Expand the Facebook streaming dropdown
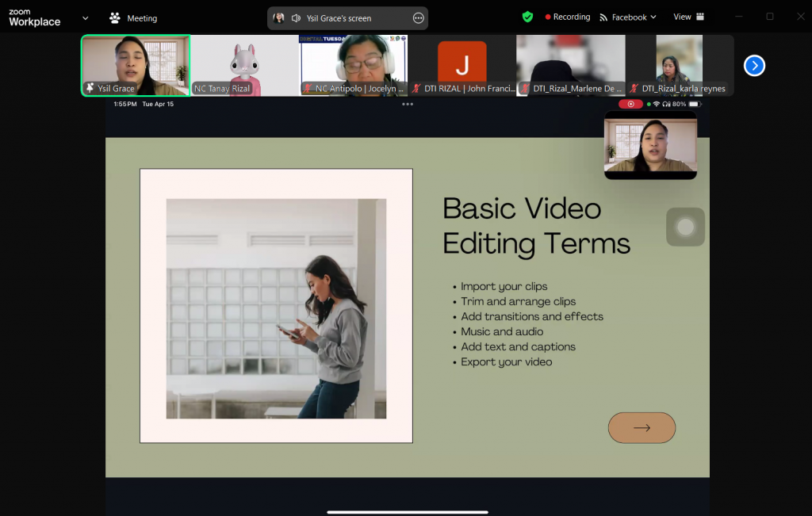Viewport: 812px width, 516px height. click(x=652, y=17)
